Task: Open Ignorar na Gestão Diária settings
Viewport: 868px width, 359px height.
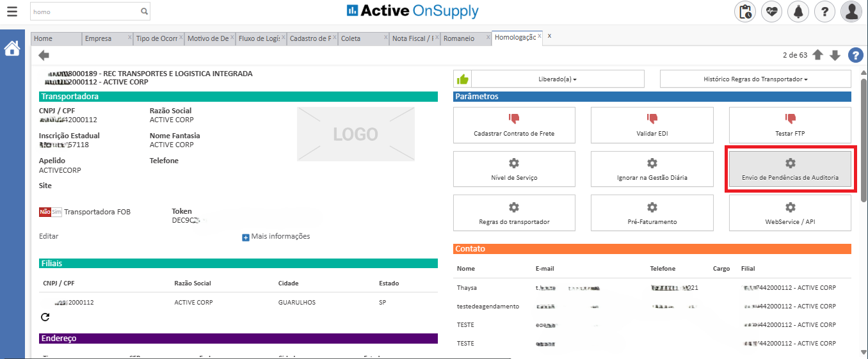Action: (652, 169)
